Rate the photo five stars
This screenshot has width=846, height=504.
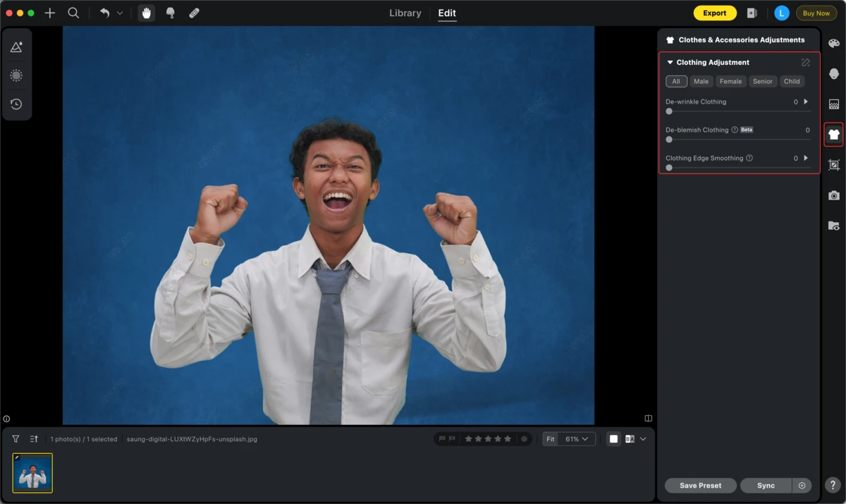coord(508,439)
